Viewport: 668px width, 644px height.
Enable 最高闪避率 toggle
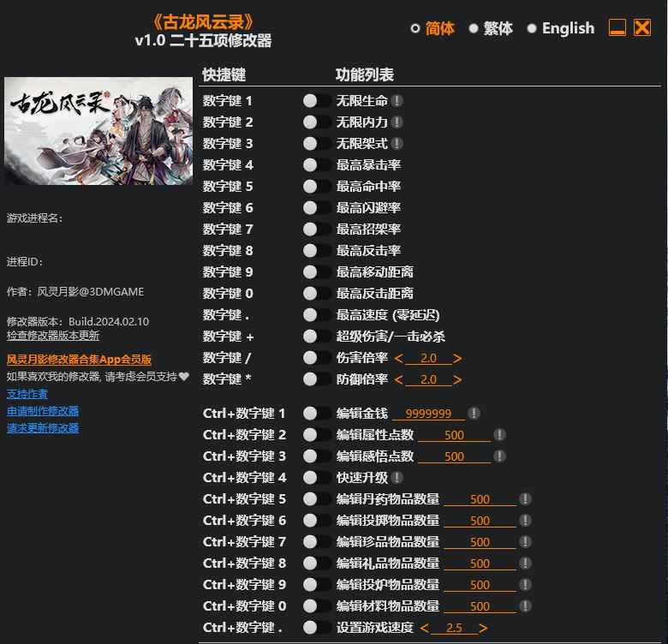tap(317, 208)
